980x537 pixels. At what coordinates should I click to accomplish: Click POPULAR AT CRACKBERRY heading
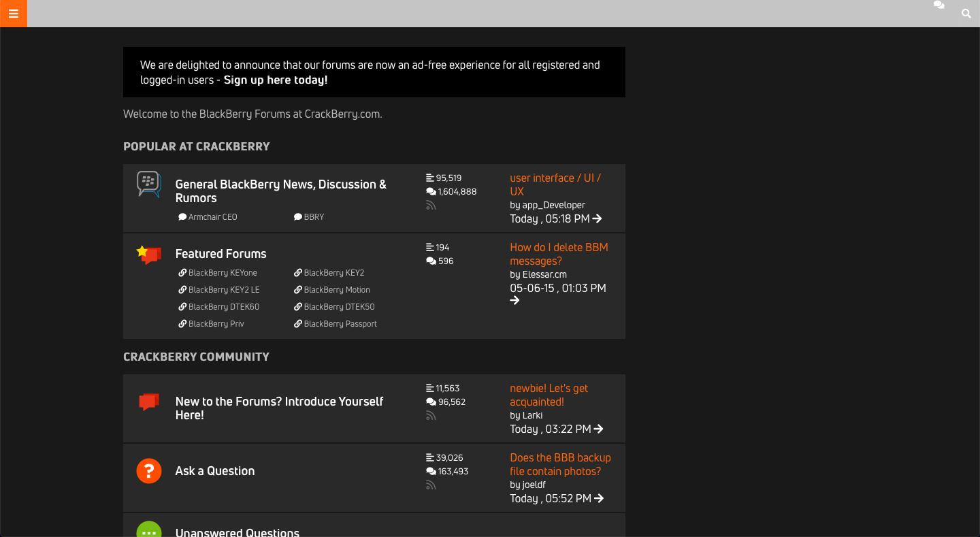coord(197,146)
